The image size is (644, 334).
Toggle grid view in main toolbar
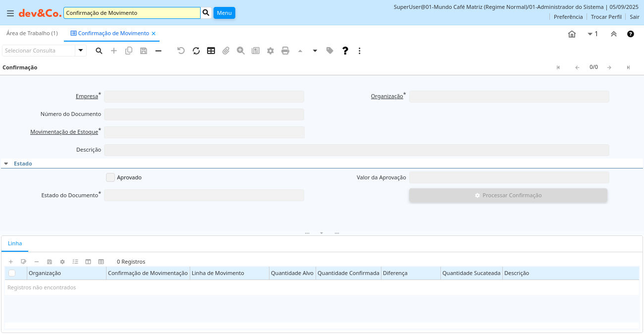pos(211,51)
